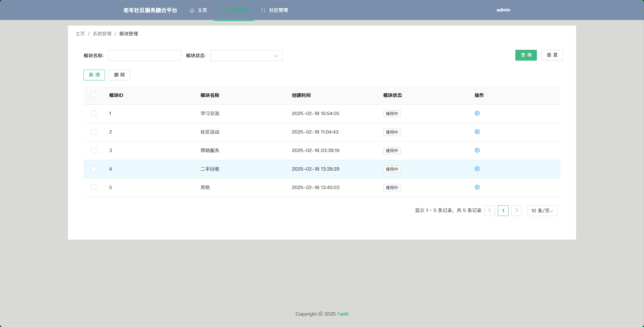This screenshot has width=644, height=327.
Task: Click timestamp 2025-02-18 11:04:43
Action: coord(315,132)
